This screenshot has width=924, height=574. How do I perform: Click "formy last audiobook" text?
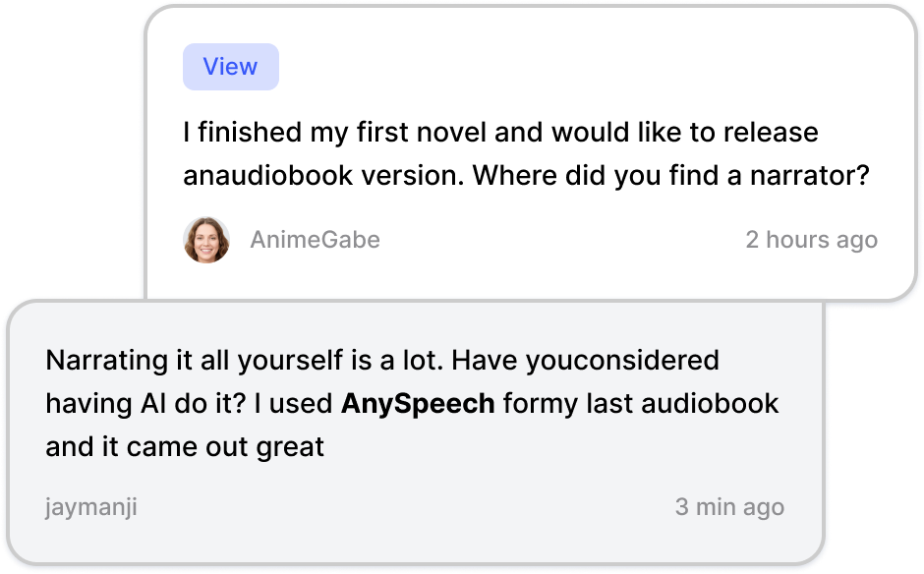click(x=641, y=404)
